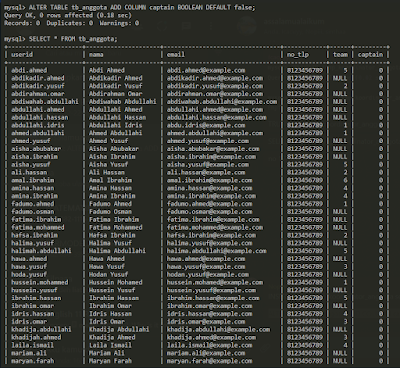Click the 'nama' column header

point(96,54)
